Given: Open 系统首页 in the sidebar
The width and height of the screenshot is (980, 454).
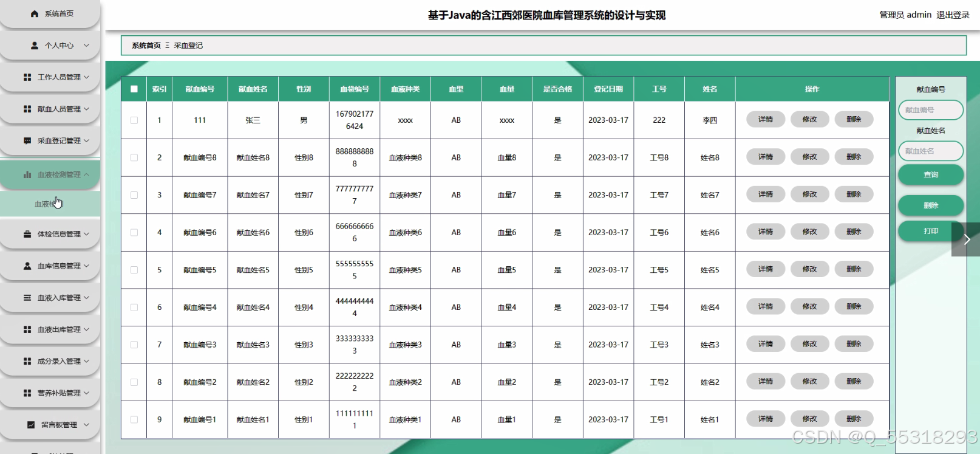Looking at the screenshot, I should (50, 13).
